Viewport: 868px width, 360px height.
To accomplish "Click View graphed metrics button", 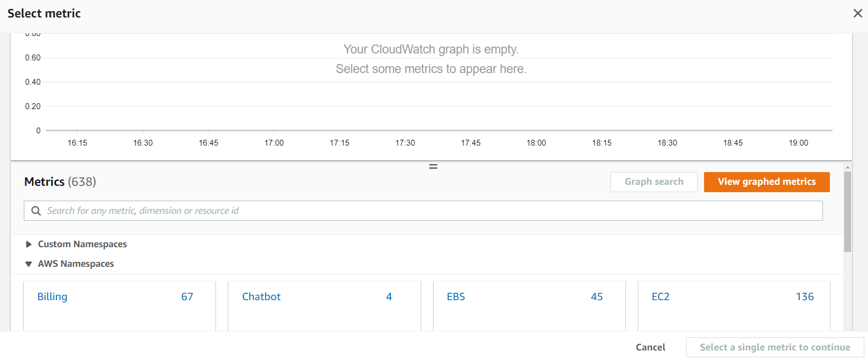I will [766, 182].
